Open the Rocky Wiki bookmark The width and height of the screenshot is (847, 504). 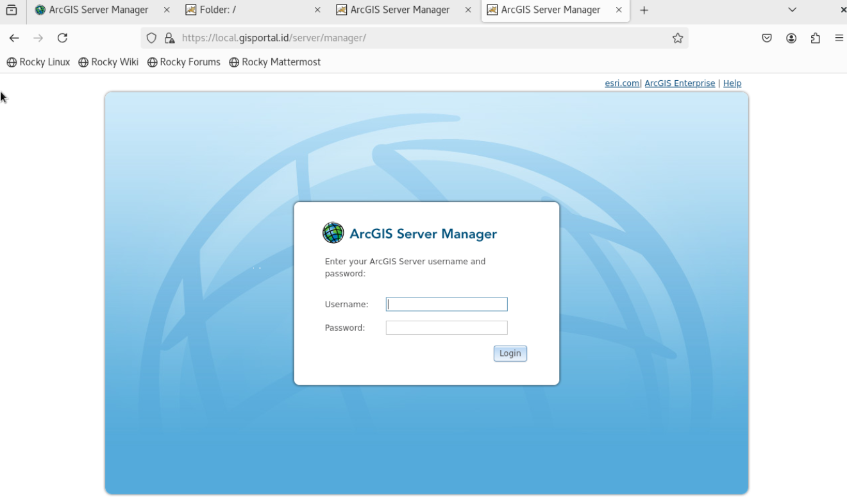108,62
